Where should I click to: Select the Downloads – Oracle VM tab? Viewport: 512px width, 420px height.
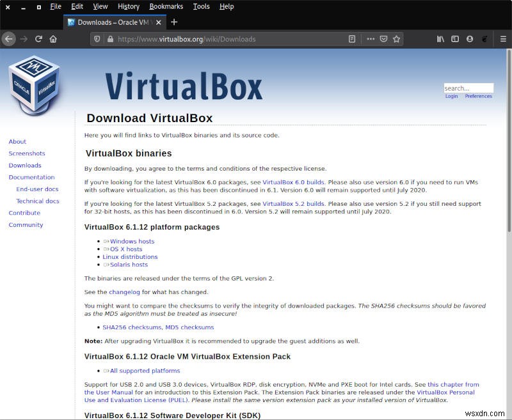point(115,22)
